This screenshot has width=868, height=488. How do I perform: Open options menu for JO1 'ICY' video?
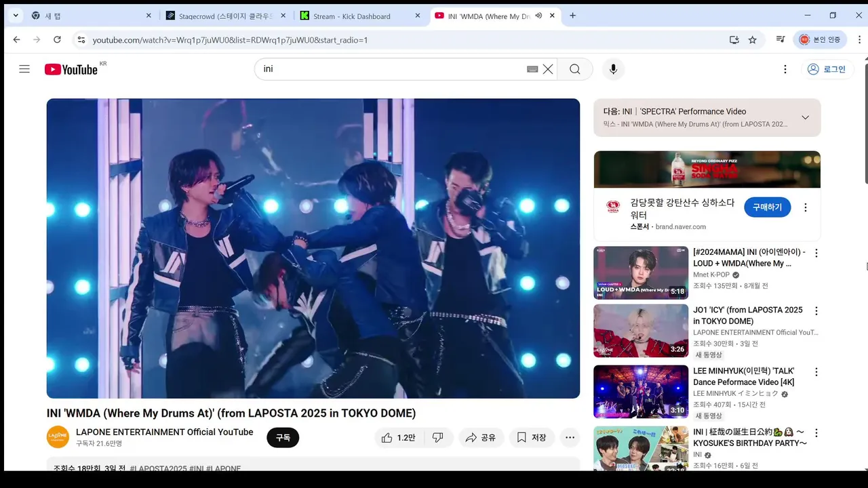pos(816,311)
